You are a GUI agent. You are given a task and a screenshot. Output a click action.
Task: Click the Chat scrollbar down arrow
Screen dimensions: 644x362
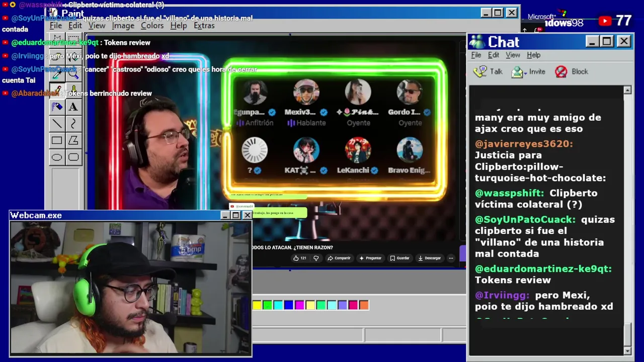(x=627, y=350)
